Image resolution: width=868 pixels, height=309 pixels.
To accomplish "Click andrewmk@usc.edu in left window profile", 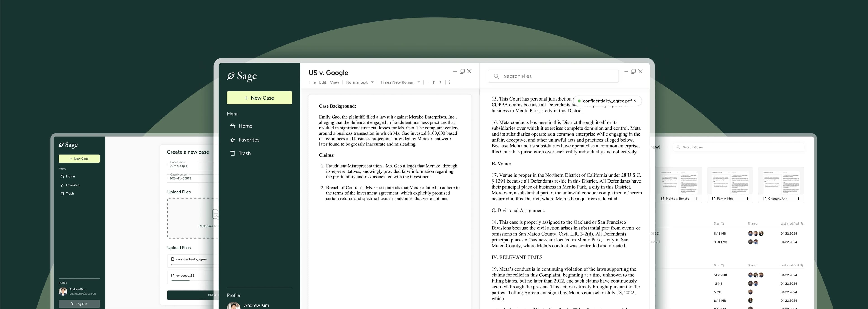I will (x=83, y=293).
